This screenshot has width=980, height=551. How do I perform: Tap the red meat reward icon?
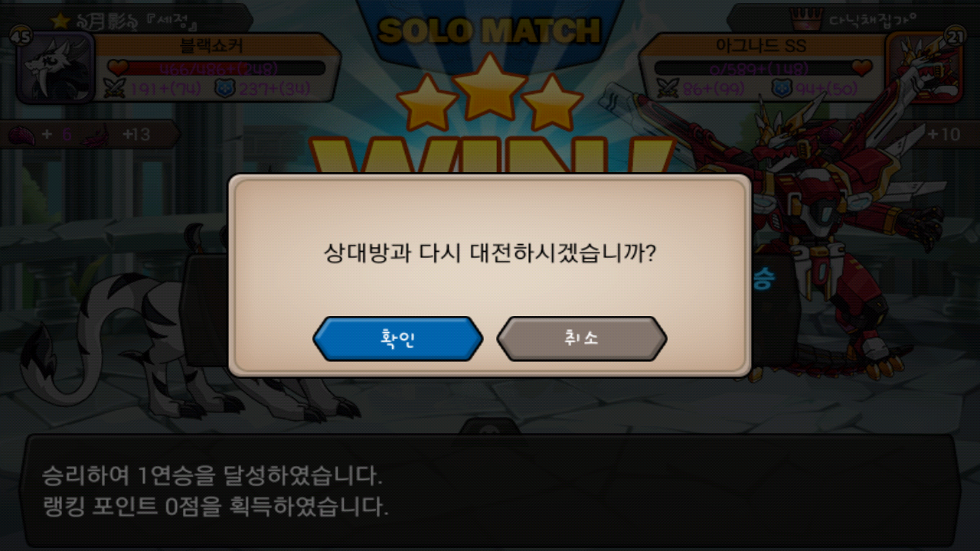[x=23, y=135]
